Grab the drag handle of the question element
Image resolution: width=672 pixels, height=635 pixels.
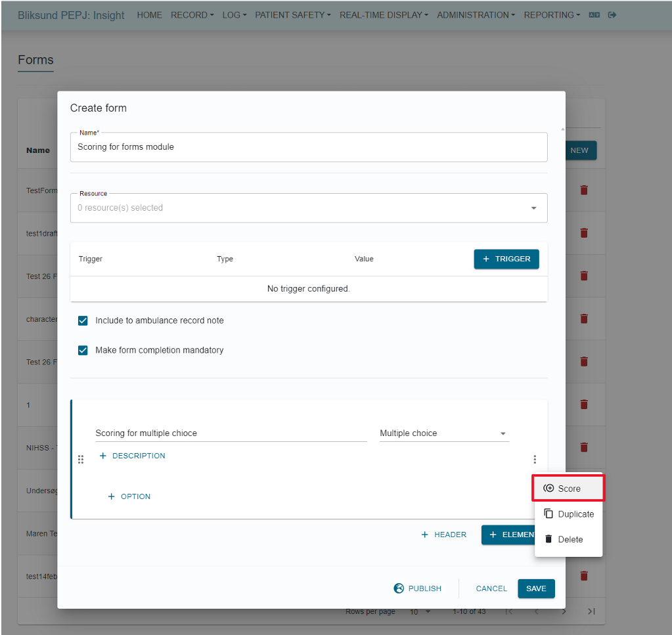click(x=81, y=459)
